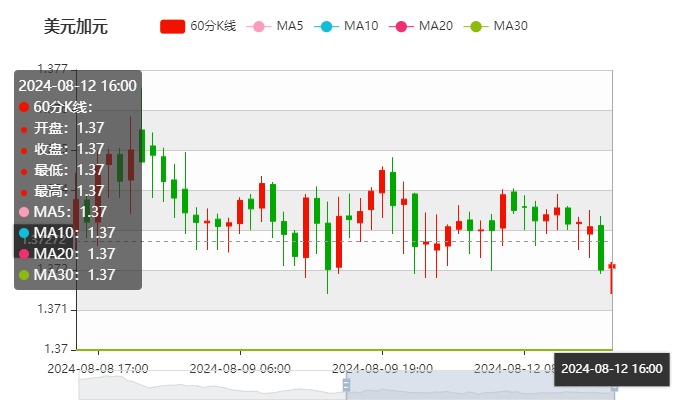This screenshot has height=408, width=675.
Task: Click the right handle of zoom slider
Action: (x=614, y=386)
